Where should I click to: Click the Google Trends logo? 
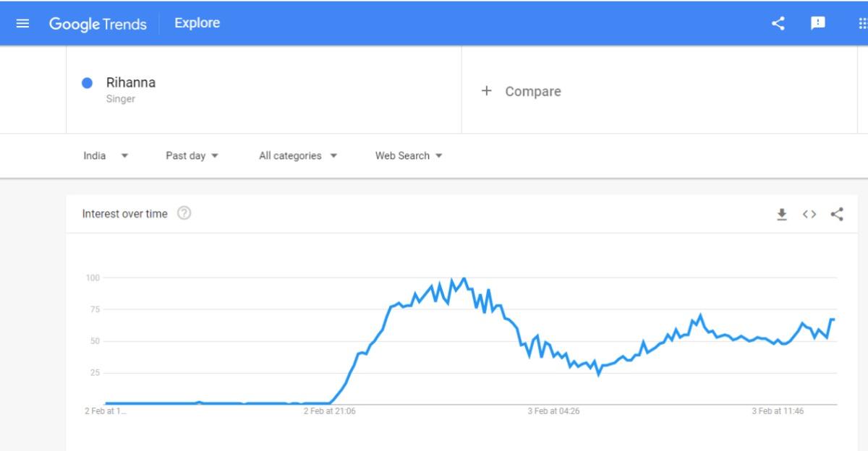pos(98,24)
